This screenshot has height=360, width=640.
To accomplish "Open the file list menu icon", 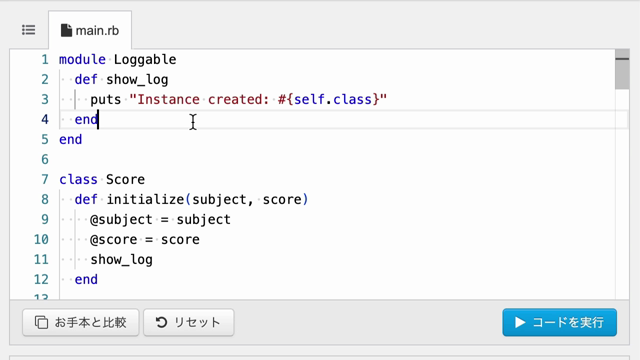I will coord(29,30).
